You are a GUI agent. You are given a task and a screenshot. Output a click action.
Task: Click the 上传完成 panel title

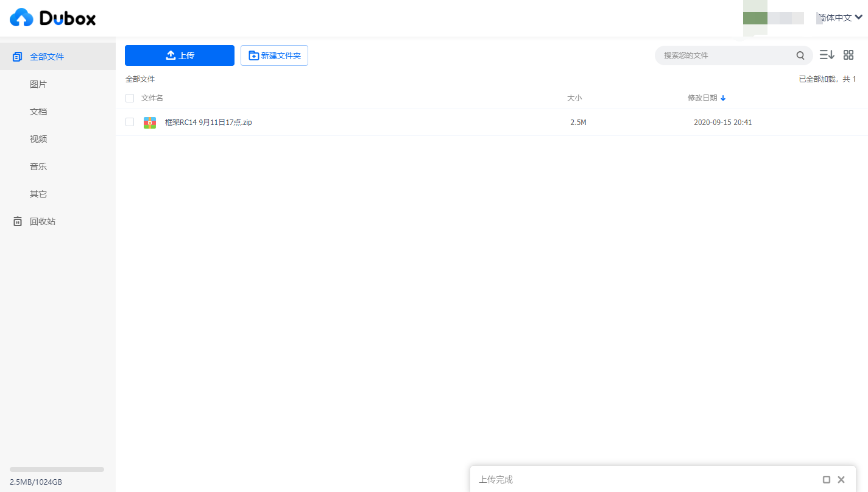tap(496, 480)
